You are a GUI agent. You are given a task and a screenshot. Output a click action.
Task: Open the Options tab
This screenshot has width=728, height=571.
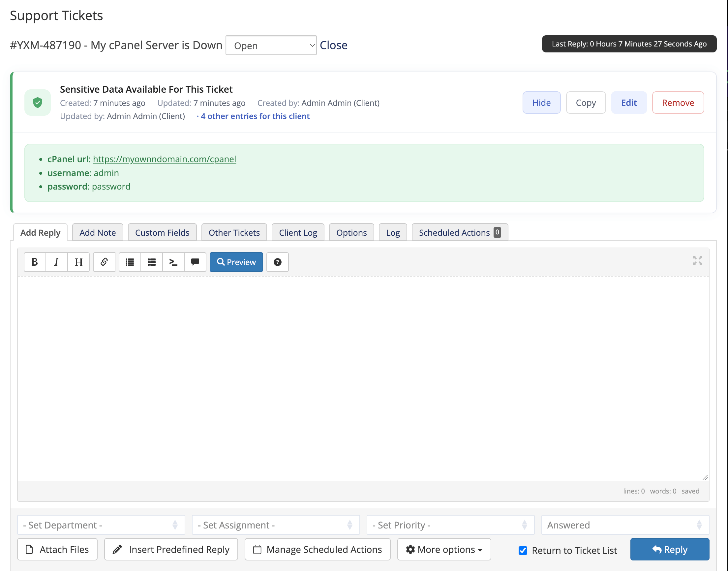pyautogui.click(x=351, y=232)
